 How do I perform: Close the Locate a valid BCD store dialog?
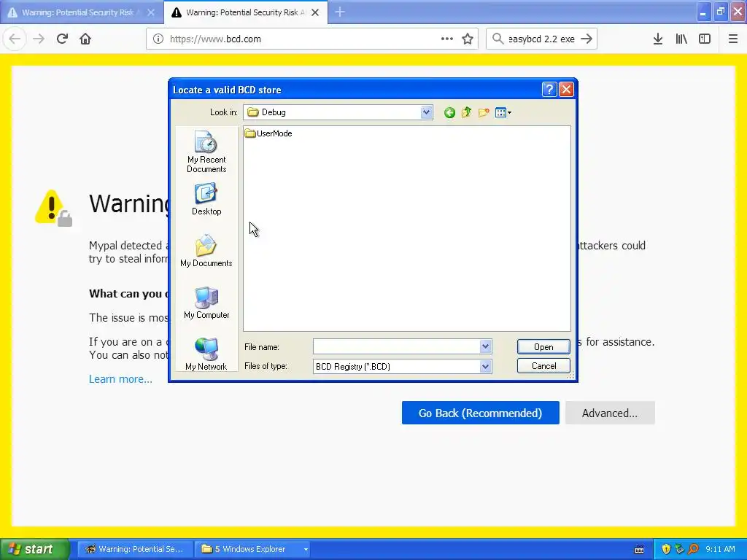[x=566, y=90]
